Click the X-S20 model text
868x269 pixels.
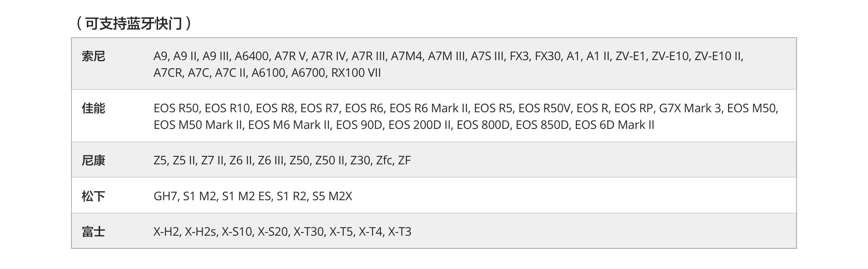coord(273,232)
